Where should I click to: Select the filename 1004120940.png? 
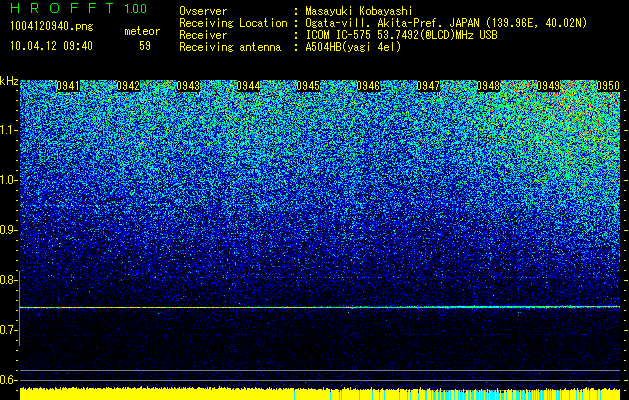(x=52, y=27)
